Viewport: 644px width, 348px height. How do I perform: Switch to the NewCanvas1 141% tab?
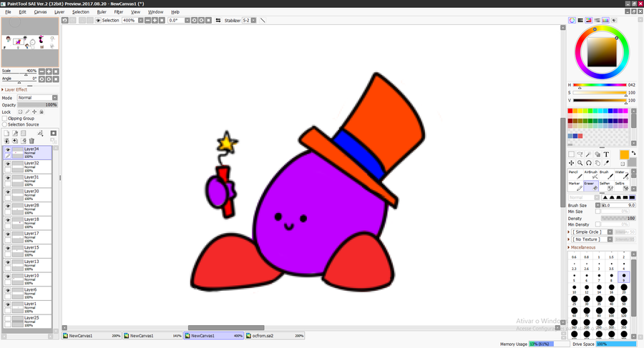pos(152,336)
